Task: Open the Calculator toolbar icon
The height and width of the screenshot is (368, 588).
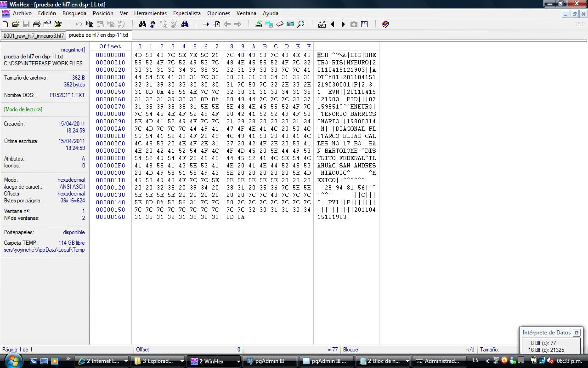Action: (290, 24)
